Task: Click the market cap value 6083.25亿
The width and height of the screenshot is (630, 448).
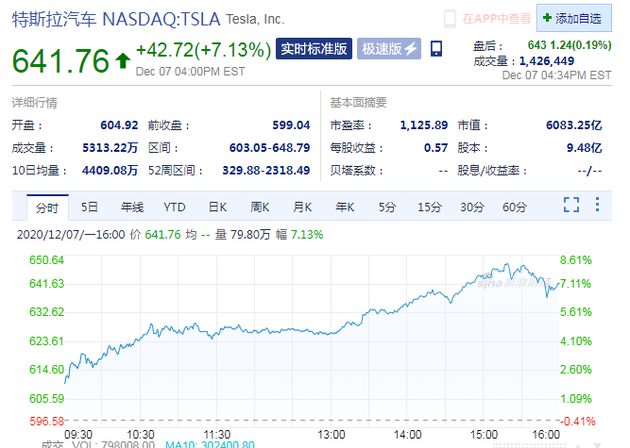Action: pos(574,125)
